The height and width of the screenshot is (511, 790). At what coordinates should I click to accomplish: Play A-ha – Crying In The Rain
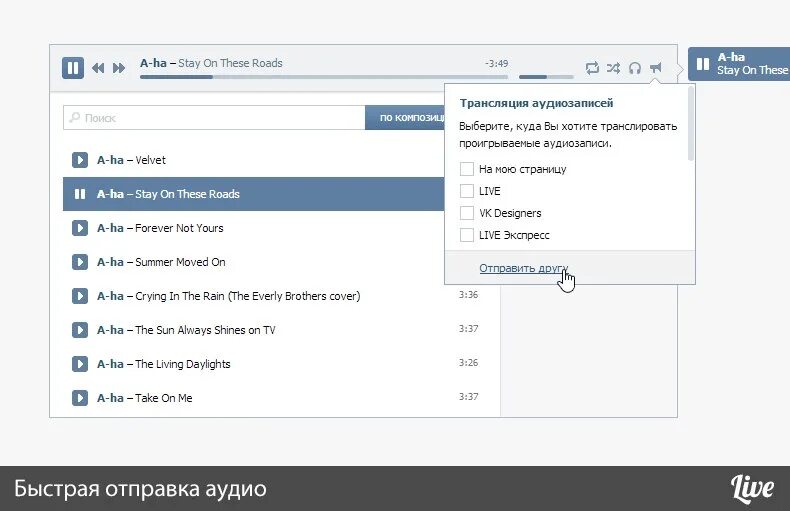click(x=80, y=296)
